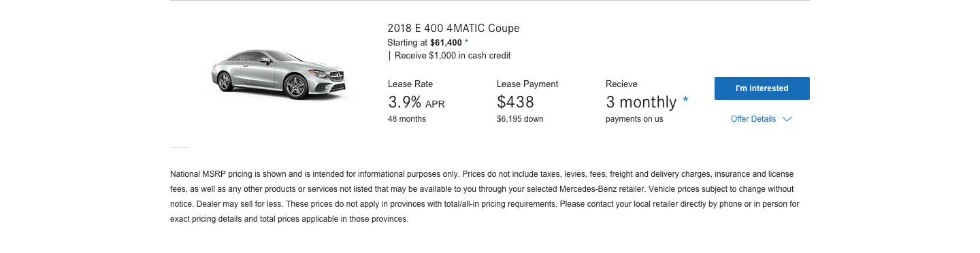Click the 3.9% APR value

click(416, 103)
